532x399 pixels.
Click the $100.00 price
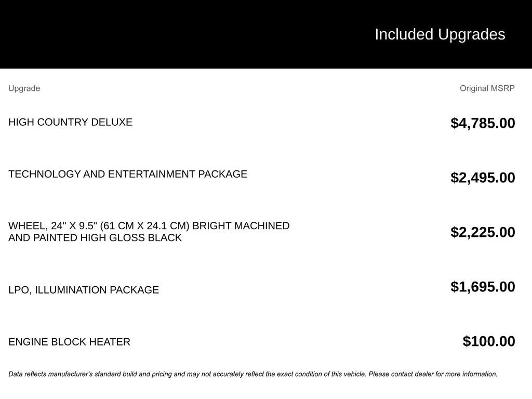pos(489,341)
